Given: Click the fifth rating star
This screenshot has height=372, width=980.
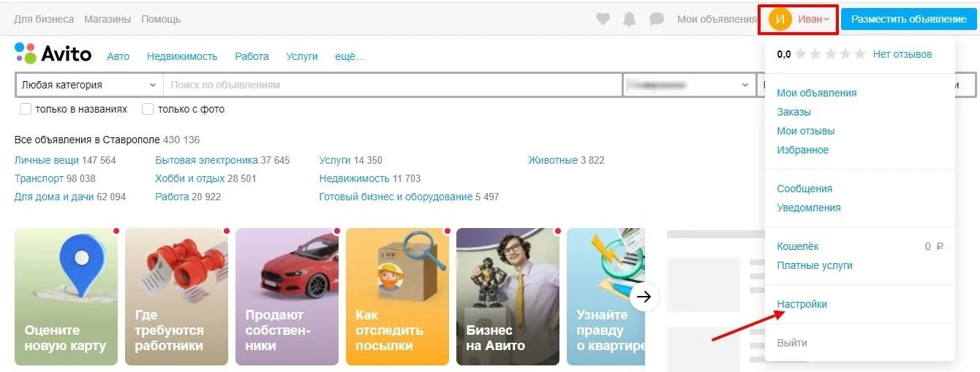Looking at the screenshot, I should tap(860, 54).
